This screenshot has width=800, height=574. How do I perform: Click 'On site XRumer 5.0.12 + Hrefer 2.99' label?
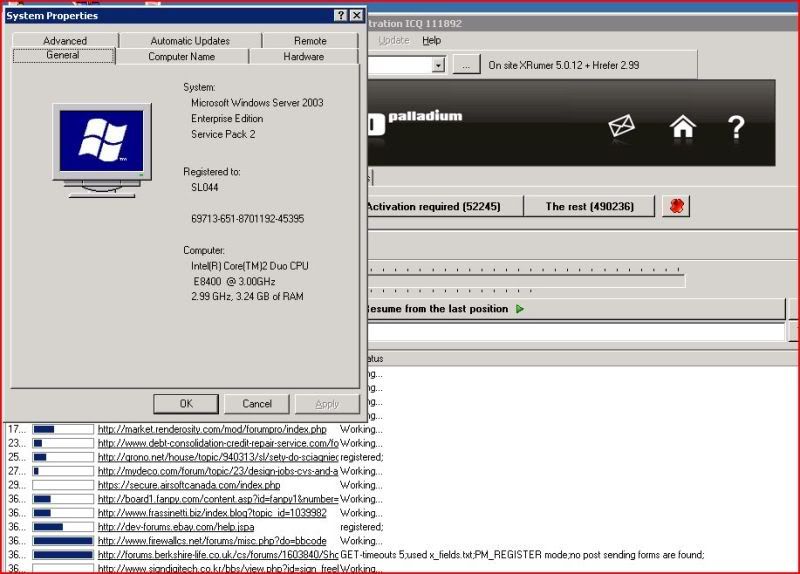tap(563, 65)
